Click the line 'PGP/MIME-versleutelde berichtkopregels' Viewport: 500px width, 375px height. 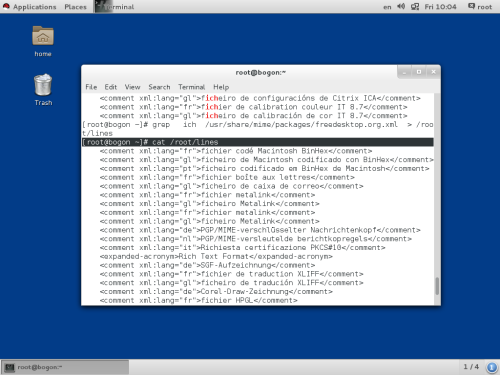pyautogui.click(x=256, y=239)
